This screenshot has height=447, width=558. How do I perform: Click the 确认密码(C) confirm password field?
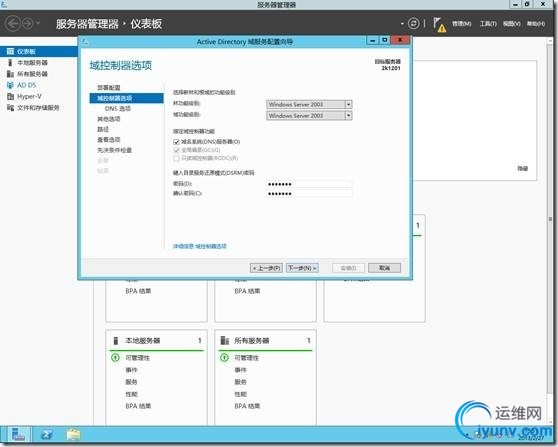(x=309, y=194)
